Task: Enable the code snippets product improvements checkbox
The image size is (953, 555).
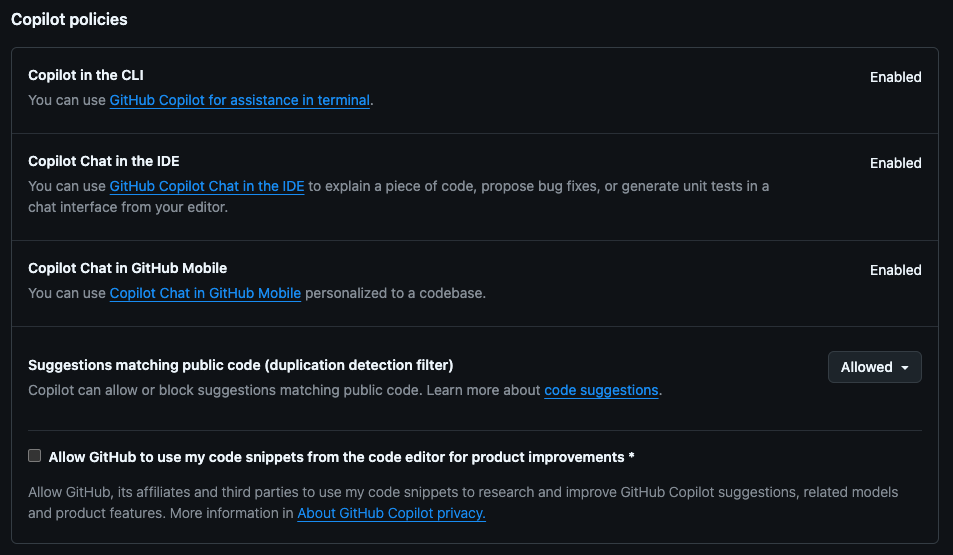Action: click(x=35, y=456)
